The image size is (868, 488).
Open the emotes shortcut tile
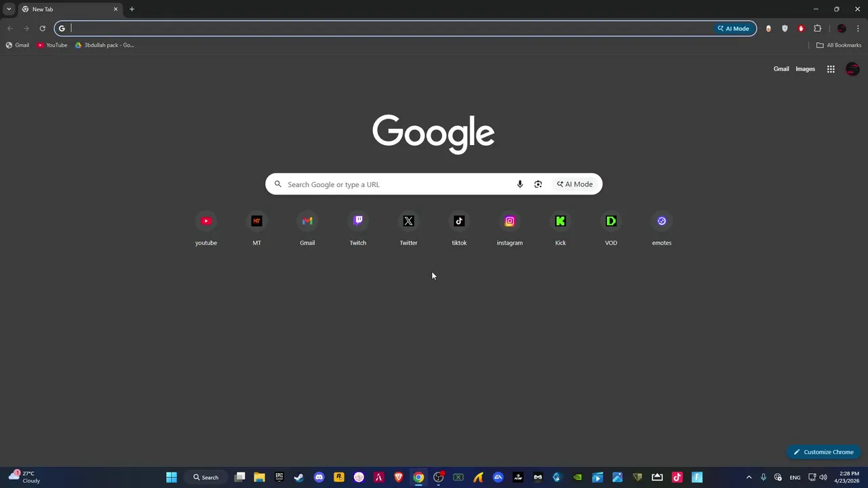click(662, 229)
